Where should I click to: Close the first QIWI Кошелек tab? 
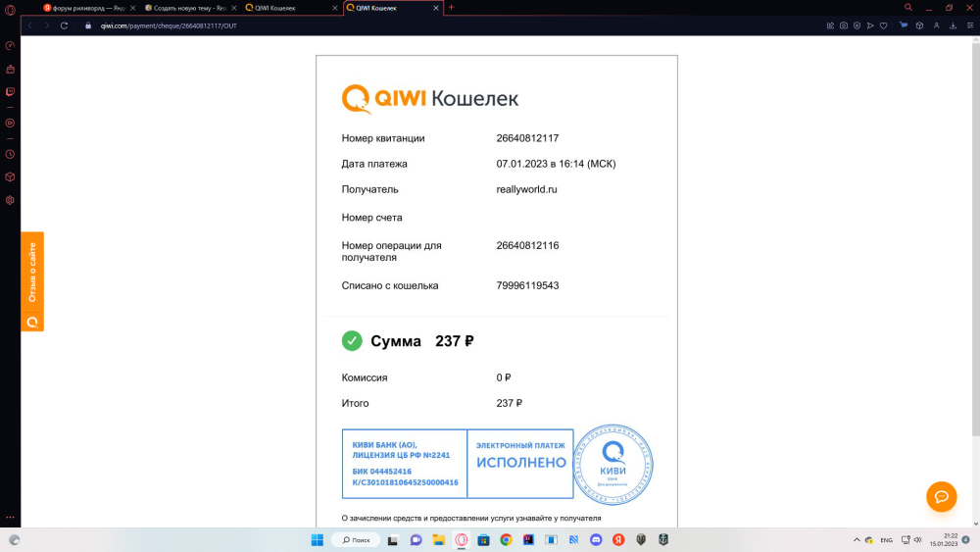pos(335,8)
